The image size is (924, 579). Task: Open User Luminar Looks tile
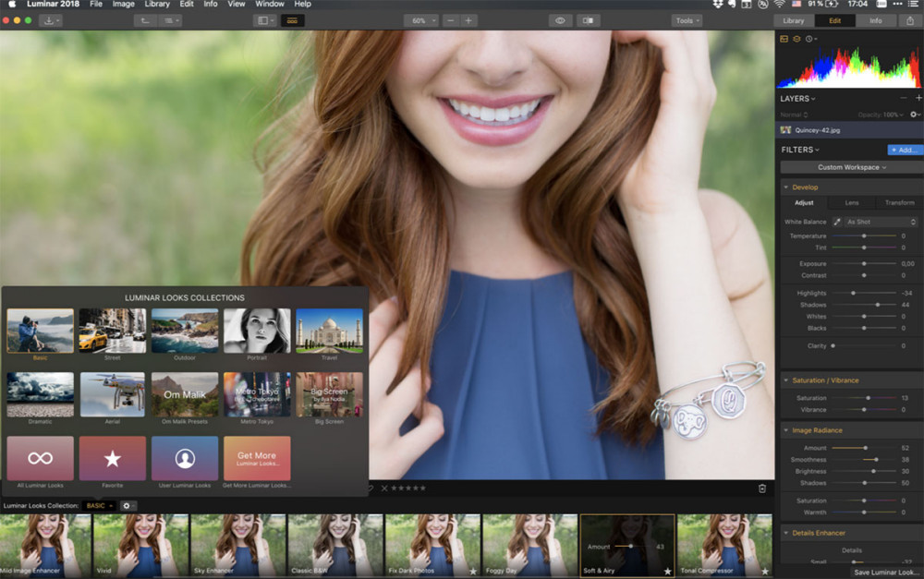click(185, 458)
